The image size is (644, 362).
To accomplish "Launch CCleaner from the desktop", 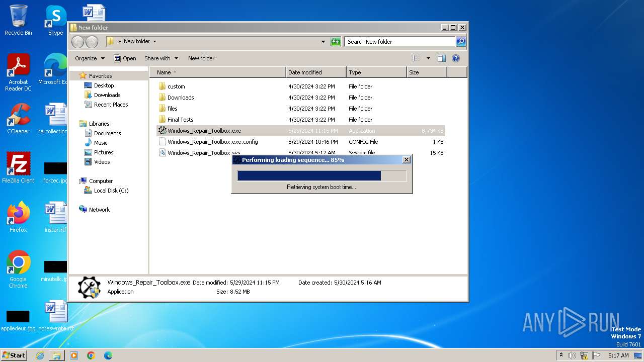I will coord(18,119).
